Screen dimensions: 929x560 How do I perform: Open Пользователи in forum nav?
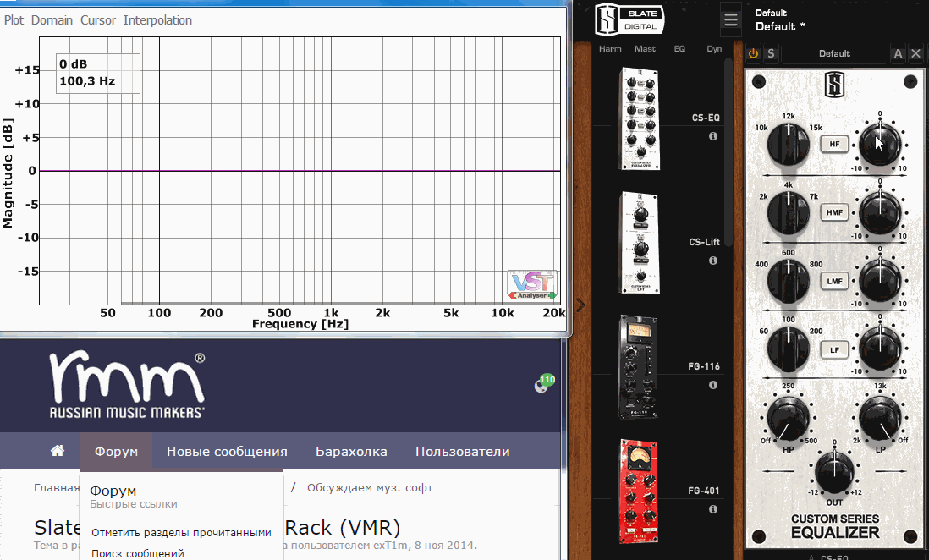(x=463, y=452)
